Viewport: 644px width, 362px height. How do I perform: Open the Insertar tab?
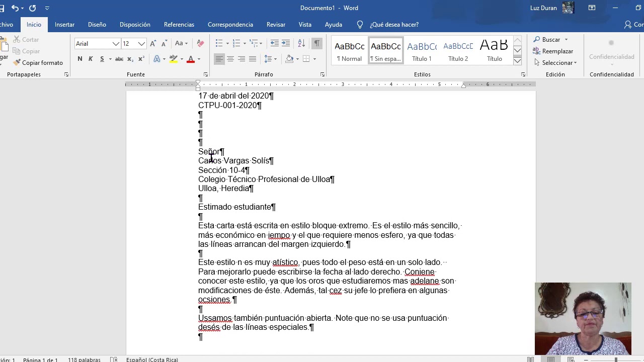coord(64,25)
